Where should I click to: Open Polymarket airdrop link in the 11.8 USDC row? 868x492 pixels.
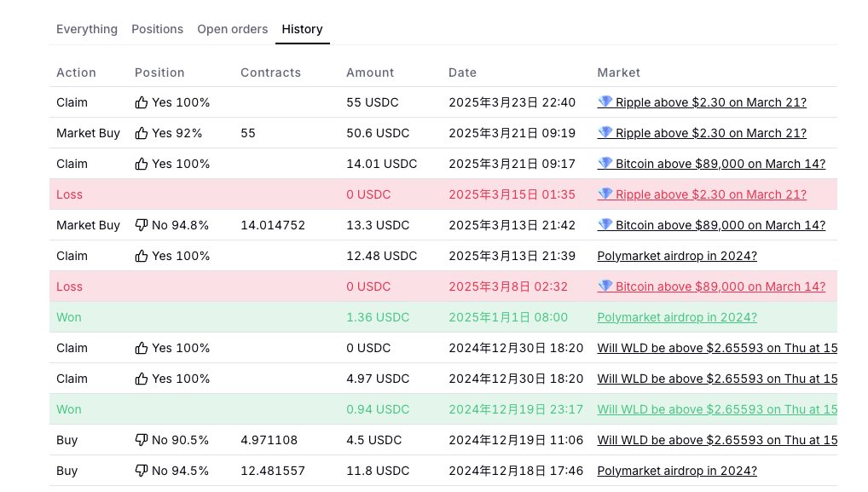[677, 471]
